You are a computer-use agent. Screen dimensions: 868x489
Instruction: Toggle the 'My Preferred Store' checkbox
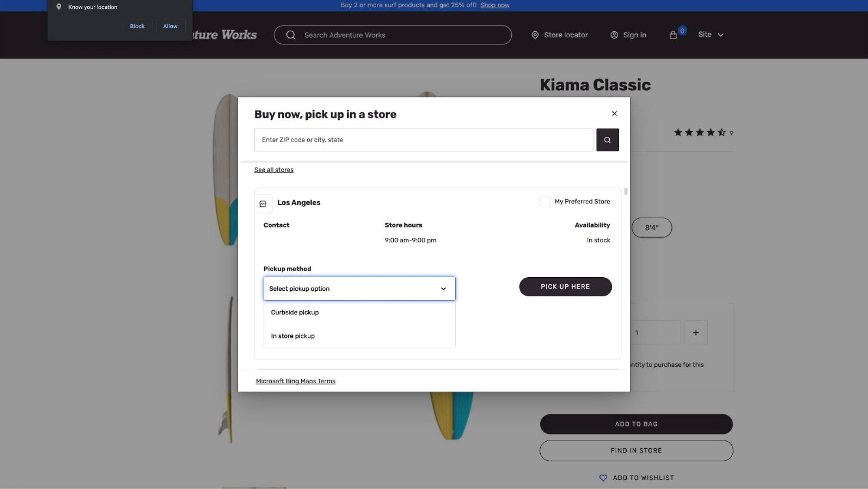pyautogui.click(x=544, y=202)
